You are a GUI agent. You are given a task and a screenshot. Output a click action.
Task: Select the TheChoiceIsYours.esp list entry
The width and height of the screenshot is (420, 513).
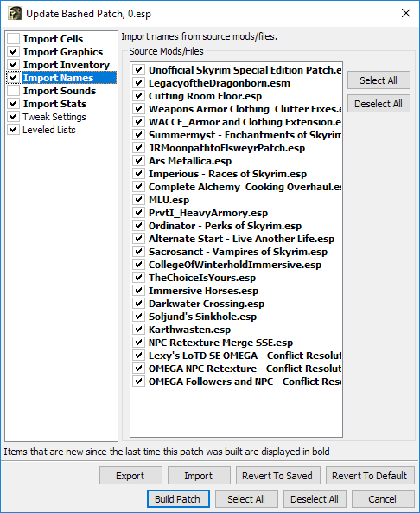[x=202, y=278]
